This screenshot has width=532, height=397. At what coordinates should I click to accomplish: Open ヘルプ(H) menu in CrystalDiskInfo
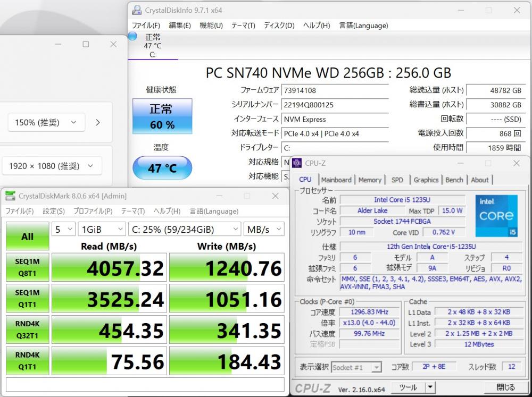tap(317, 26)
